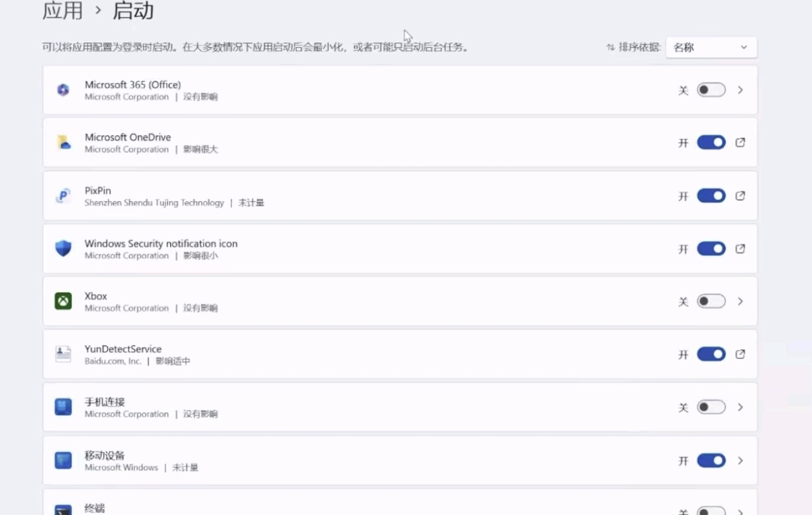
Task: Enable 手机连接 startup toggle
Action: [711, 407]
